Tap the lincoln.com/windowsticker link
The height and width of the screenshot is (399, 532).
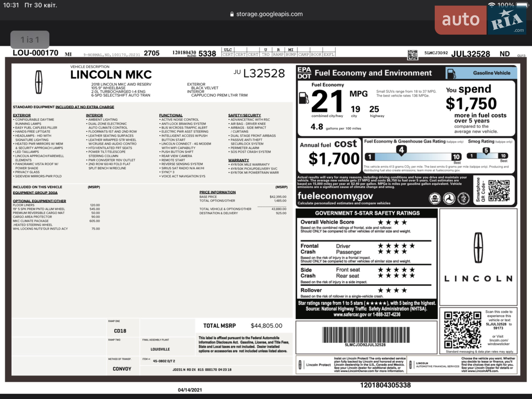click(x=498, y=342)
